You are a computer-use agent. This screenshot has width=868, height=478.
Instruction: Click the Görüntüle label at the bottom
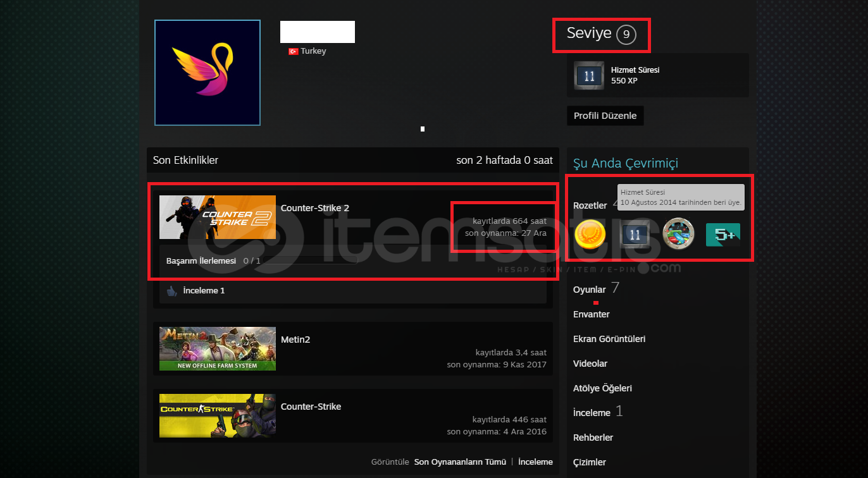pos(391,462)
